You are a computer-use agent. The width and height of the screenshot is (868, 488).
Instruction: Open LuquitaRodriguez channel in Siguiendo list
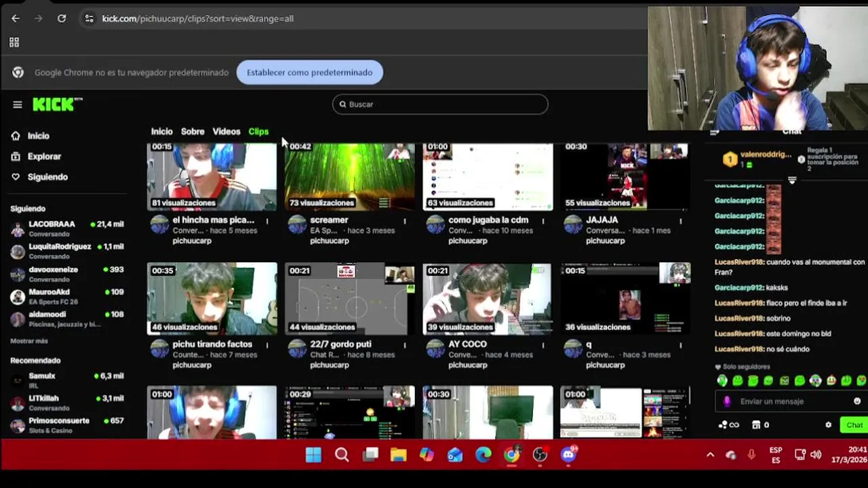click(x=68, y=251)
